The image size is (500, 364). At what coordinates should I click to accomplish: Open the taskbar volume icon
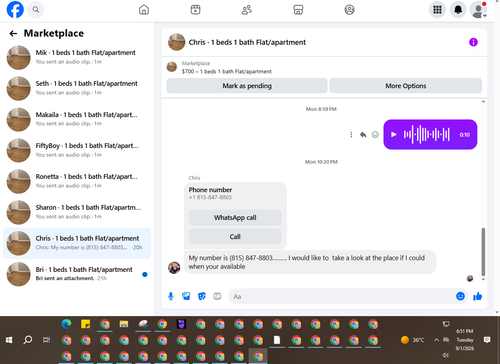coord(446,355)
